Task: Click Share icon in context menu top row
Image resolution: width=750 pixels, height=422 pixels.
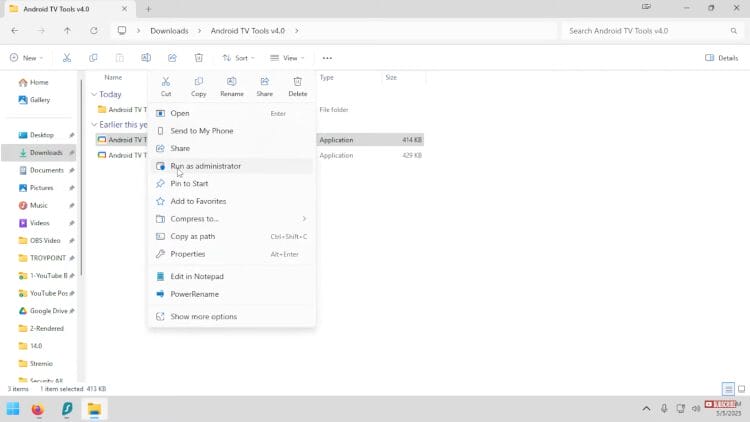Action: (265, 87)
